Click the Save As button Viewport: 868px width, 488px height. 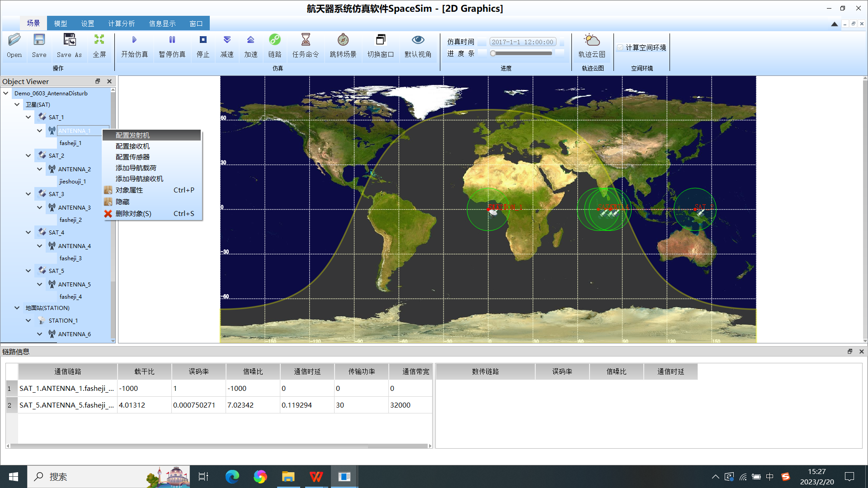click(69, 46)
